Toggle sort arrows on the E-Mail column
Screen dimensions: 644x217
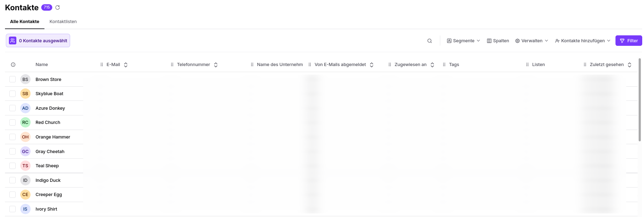tap(126, 65)
